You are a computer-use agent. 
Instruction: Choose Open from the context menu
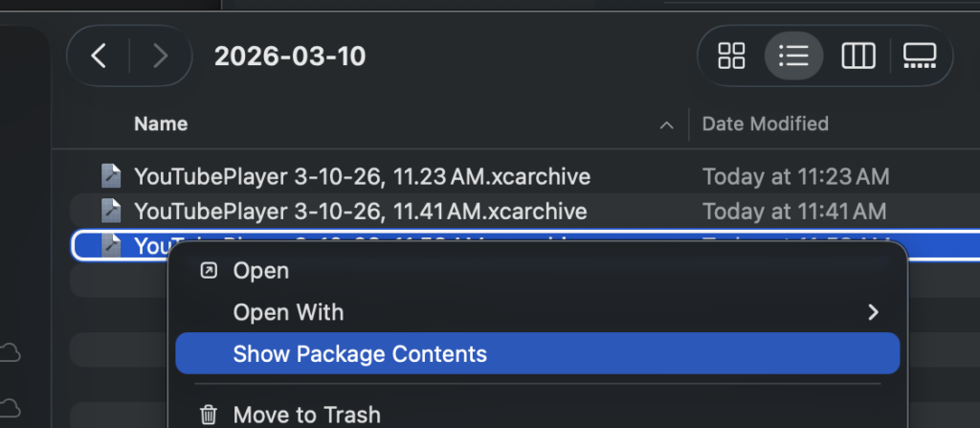click(x=261, y=271)
